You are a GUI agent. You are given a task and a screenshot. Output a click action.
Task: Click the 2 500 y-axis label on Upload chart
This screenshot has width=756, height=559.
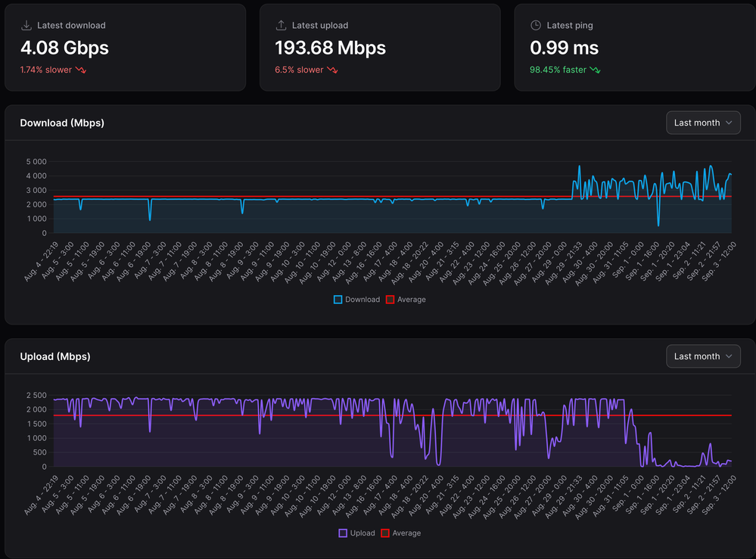click(36, 396)
